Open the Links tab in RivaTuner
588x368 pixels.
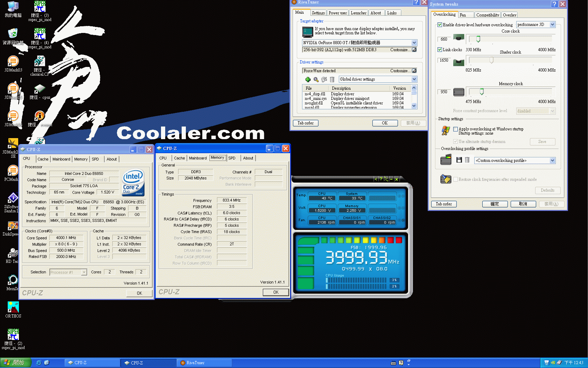coord(392,13)
